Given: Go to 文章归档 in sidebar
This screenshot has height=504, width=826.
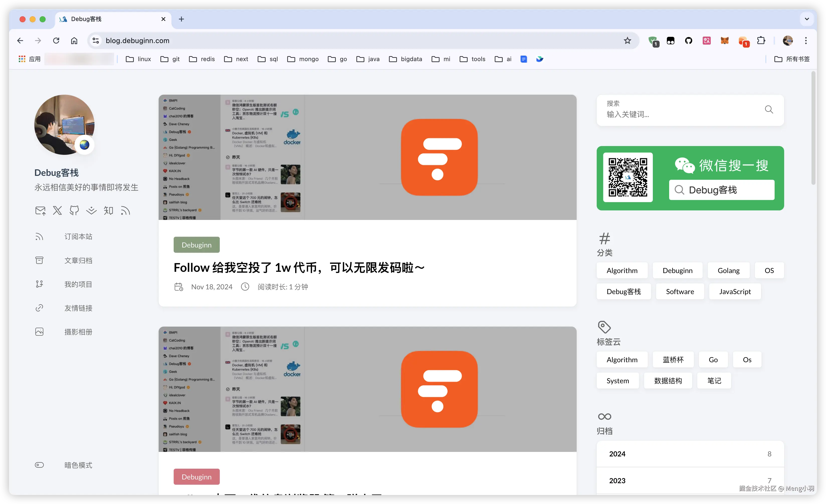Looking at the screenshot, I should tap(78, 260).
